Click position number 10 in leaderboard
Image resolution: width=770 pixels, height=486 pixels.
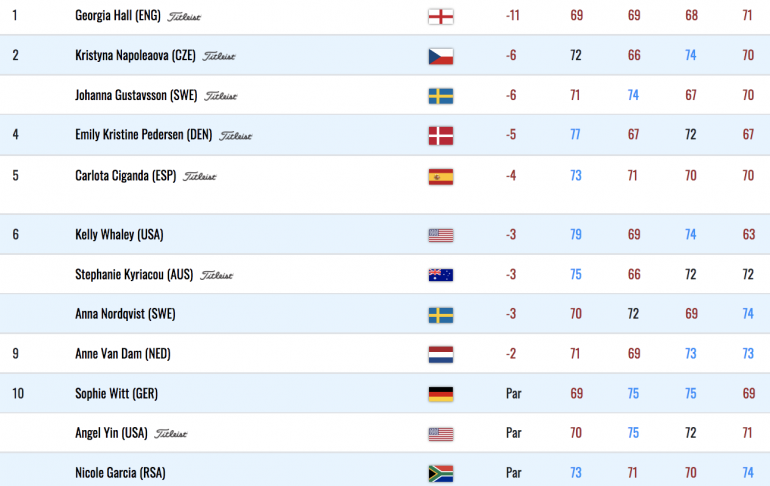(18, 394)
